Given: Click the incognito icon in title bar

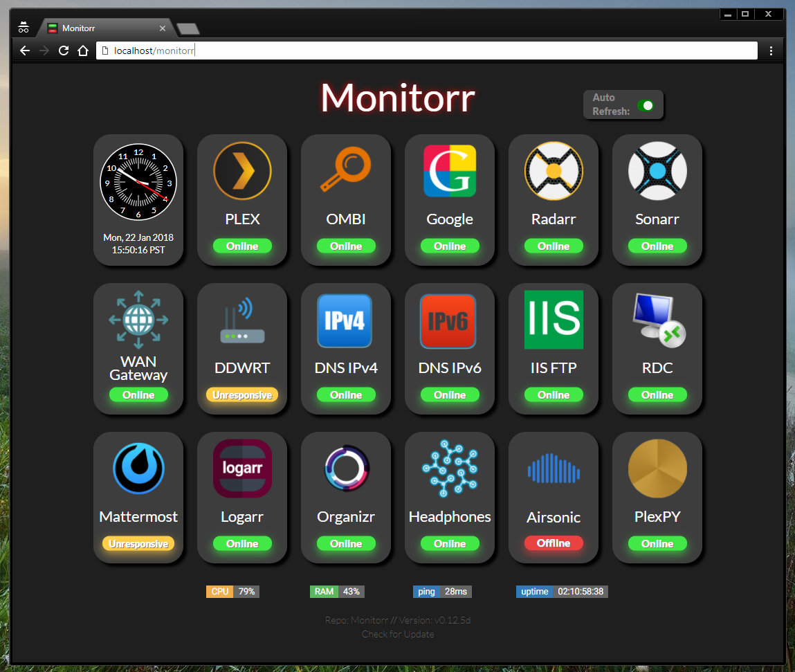Looking at the screenshot, I should [x=24, y=28].
